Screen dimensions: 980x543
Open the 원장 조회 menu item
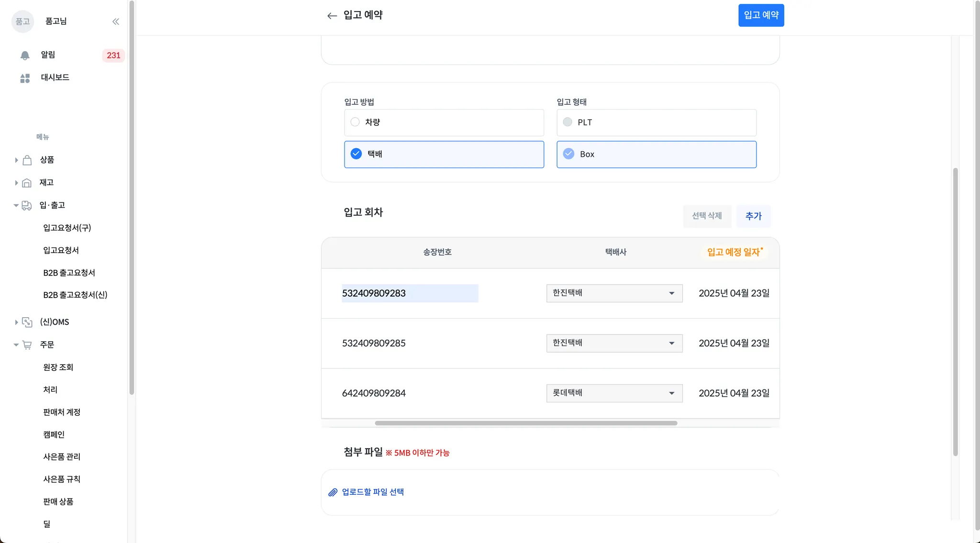coord(58,367)
